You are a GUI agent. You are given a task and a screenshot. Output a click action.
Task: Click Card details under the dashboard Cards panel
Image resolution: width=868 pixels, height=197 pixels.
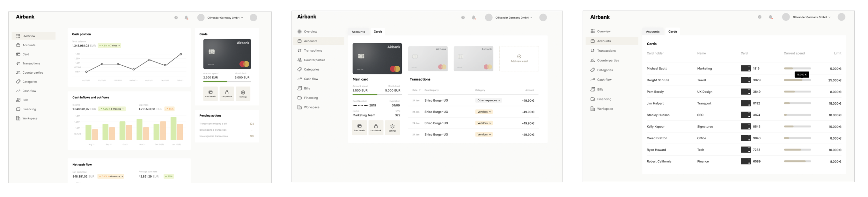[x=210, y=94]
